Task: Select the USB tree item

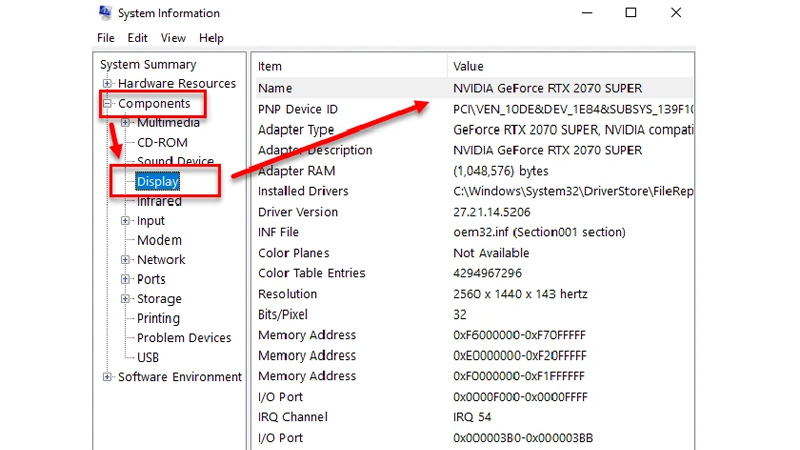Action: pyautogui.click(x=148, y=357)
